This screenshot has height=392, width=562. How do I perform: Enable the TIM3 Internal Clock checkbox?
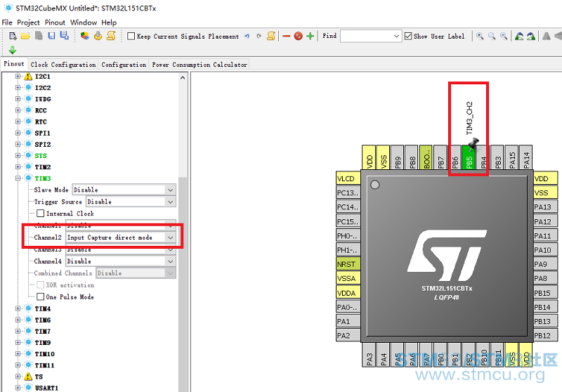[41, 214]
